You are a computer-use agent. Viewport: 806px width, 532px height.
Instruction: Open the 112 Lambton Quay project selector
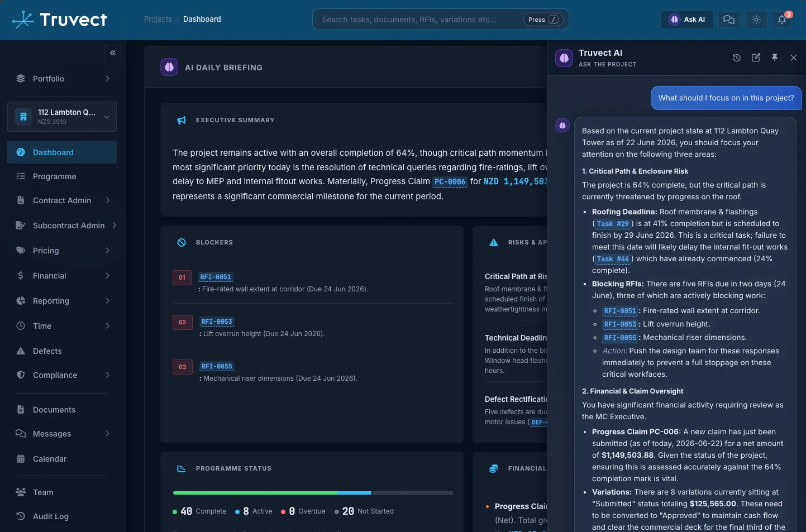pyautogui.click(x=62, y=117)
